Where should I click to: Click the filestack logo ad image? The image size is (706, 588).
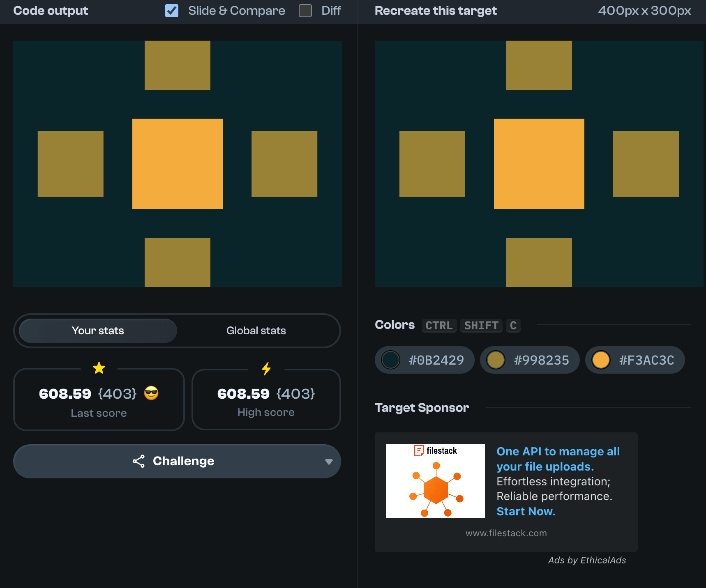(435, 480)
